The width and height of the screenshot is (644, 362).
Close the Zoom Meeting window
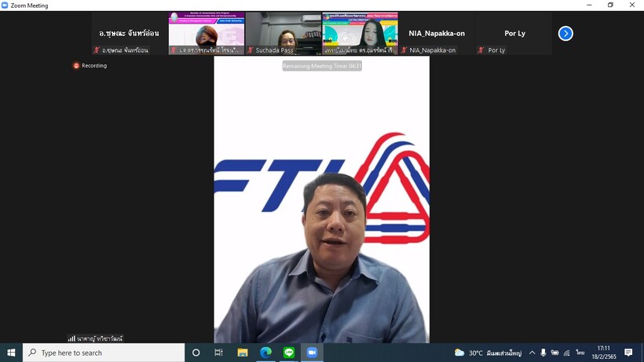(632, 5)
